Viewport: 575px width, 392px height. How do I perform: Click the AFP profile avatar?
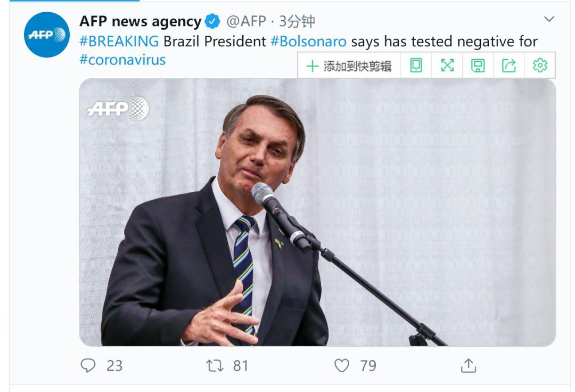(46, 35)
